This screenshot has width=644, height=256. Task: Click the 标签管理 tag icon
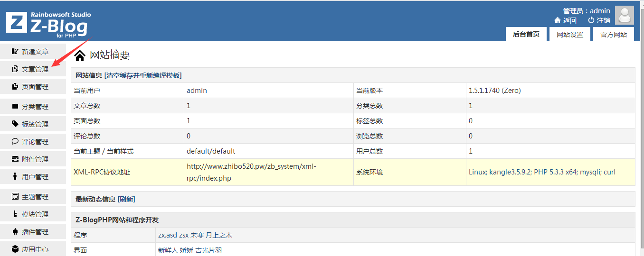15,124
